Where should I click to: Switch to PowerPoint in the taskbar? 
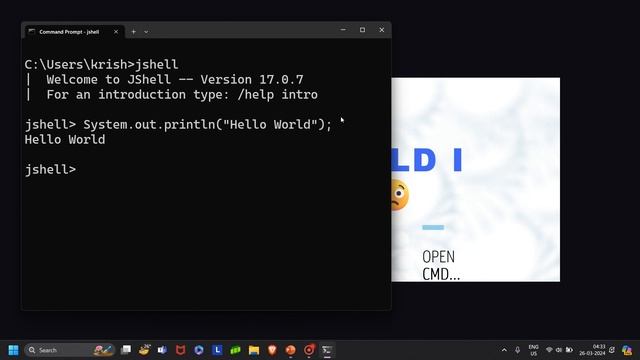(x=291, y=350)
